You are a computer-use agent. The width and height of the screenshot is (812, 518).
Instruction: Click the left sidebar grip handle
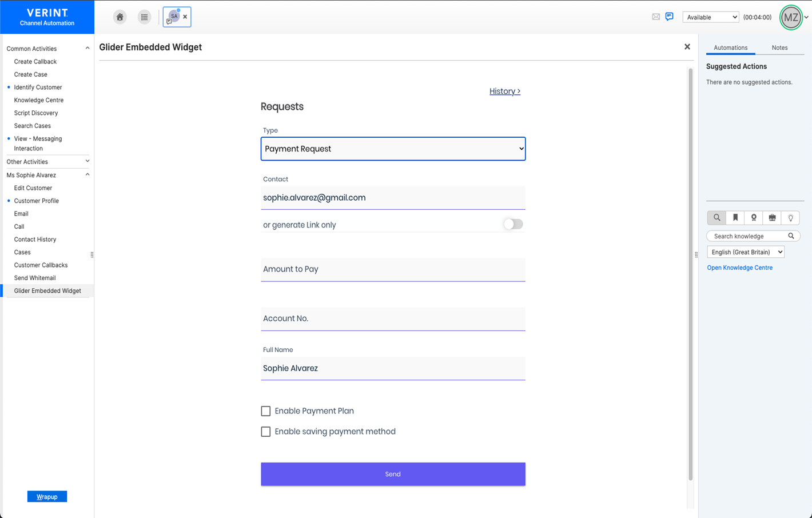coord(92,255)
